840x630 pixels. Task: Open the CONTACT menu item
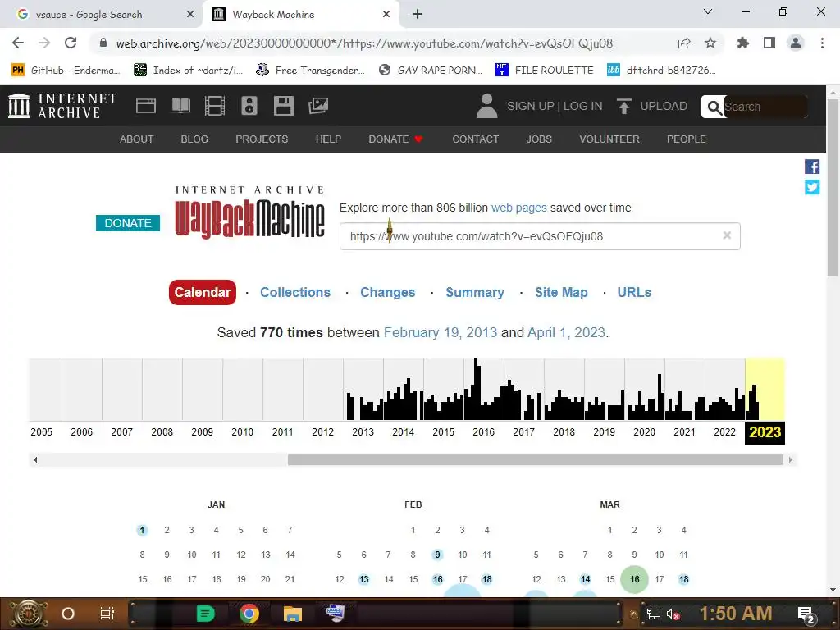coord(475,139)
